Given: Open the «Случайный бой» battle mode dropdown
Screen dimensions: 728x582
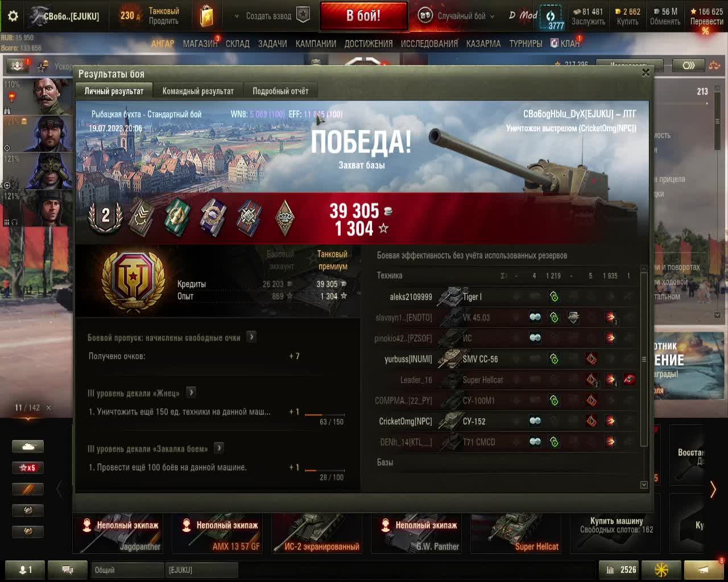Looking at the screenshot, I should point(457,16).
